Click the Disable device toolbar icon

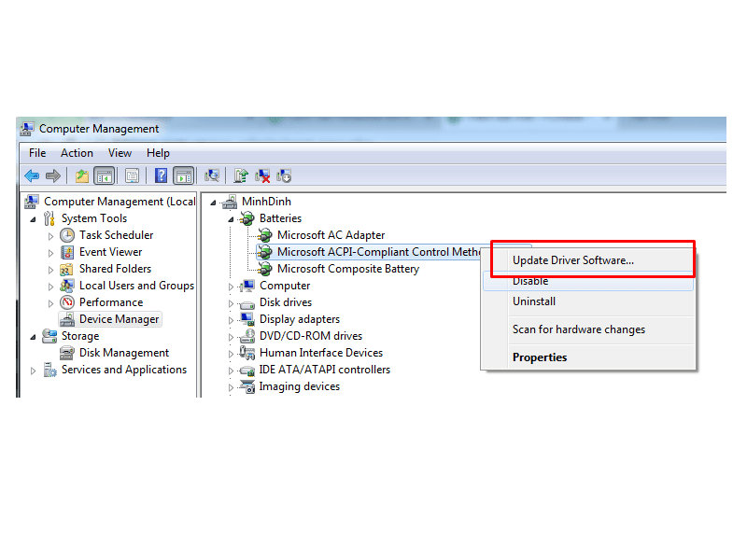(x=284, y=176)
